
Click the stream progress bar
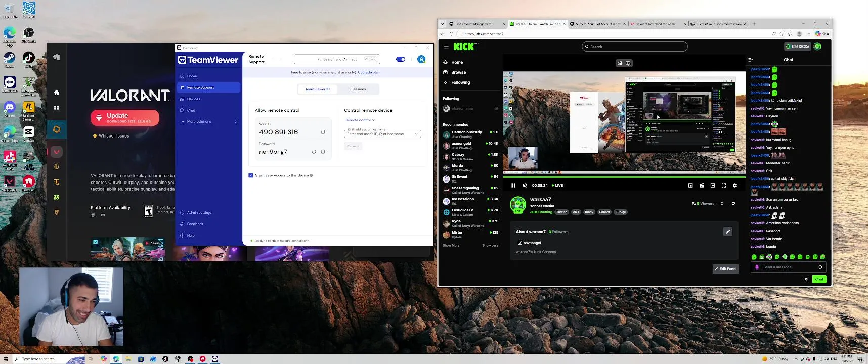point(624,177)
